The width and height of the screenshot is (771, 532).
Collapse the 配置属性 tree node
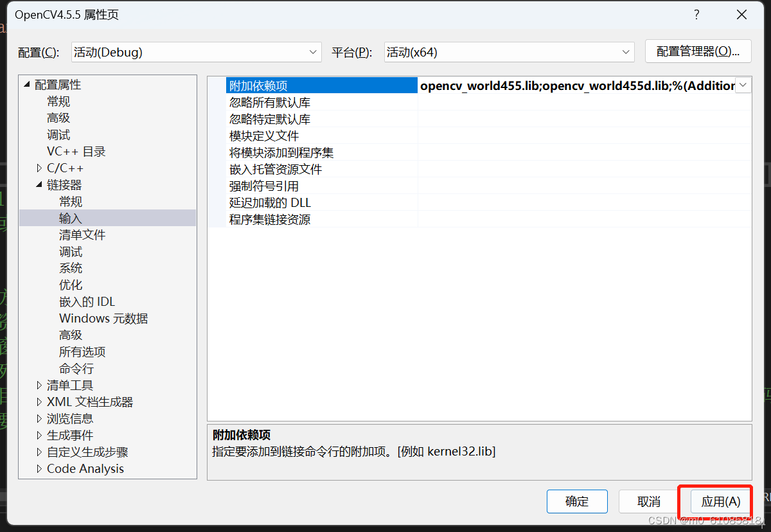point(27,85)
